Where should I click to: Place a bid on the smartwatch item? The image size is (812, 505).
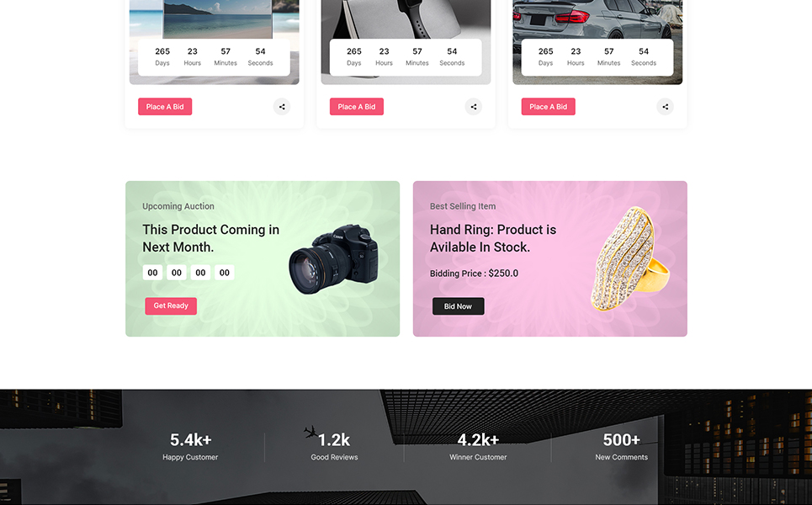[356, 107]
